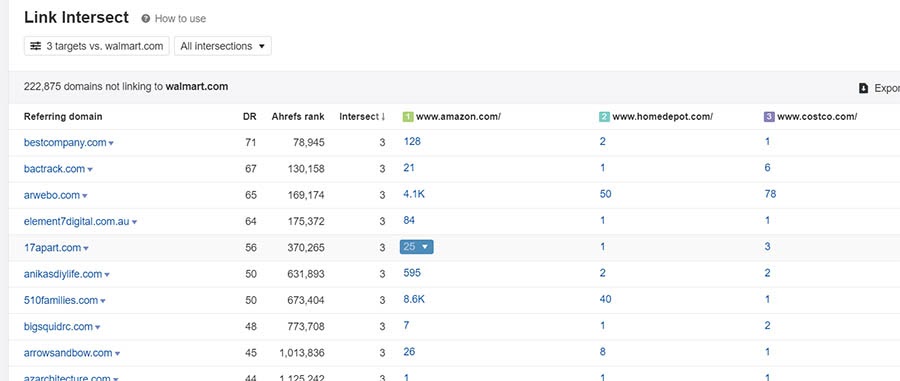Click the targets filter sliders icon
Image resolution: width=900 pixels, height=381 pixels.
pos(36,46)
